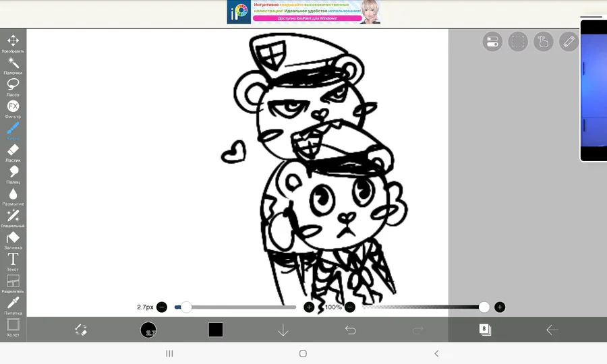Open the layers panel showing 8
Image resolution: width=607 pixels, height=364 pixels.
(x=485, y=330)
